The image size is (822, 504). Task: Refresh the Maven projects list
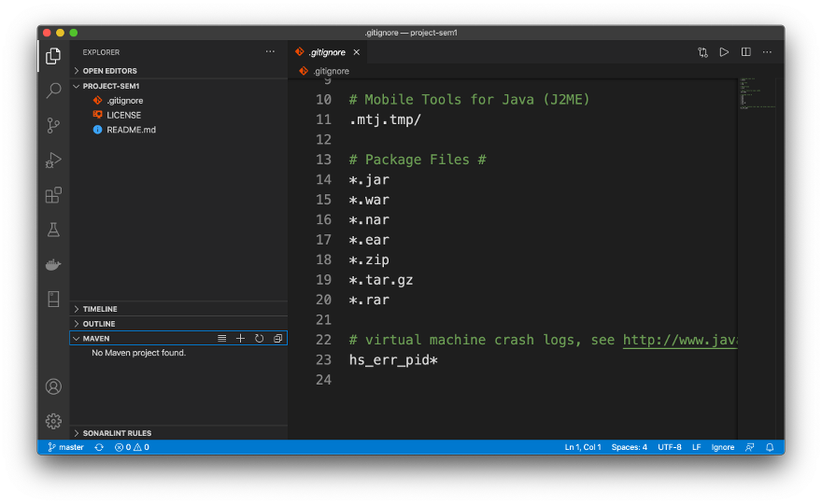(x=259, y=339)
